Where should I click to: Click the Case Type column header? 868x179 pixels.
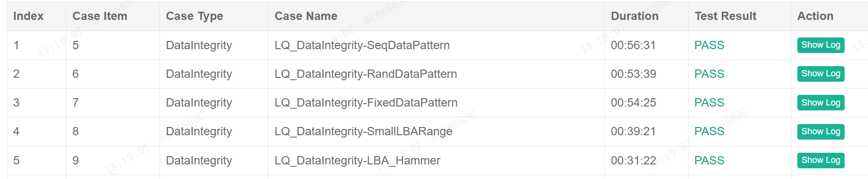point(194,16)
